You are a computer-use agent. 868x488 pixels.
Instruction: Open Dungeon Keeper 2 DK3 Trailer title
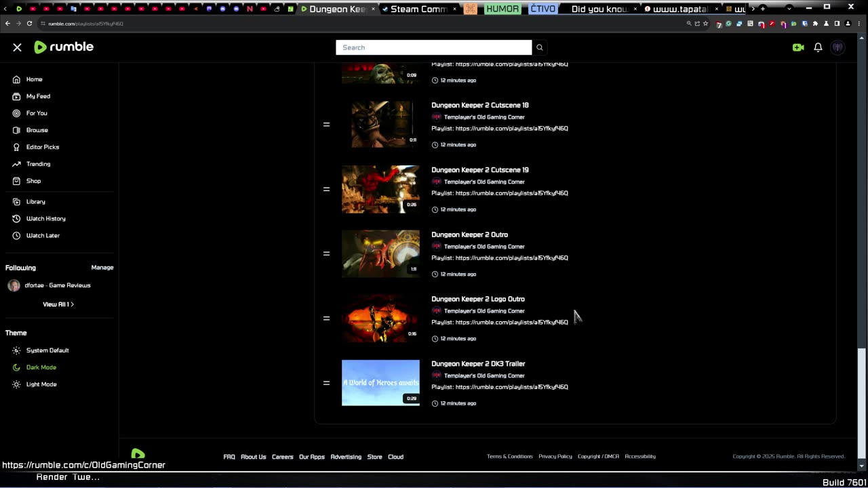tap(478, 364)
